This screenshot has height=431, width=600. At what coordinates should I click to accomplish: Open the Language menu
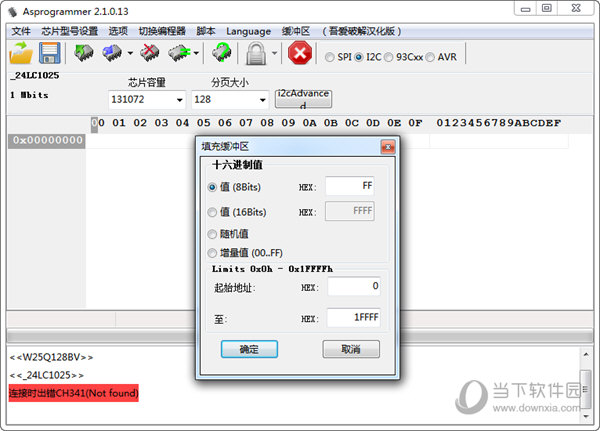[248, 31]
